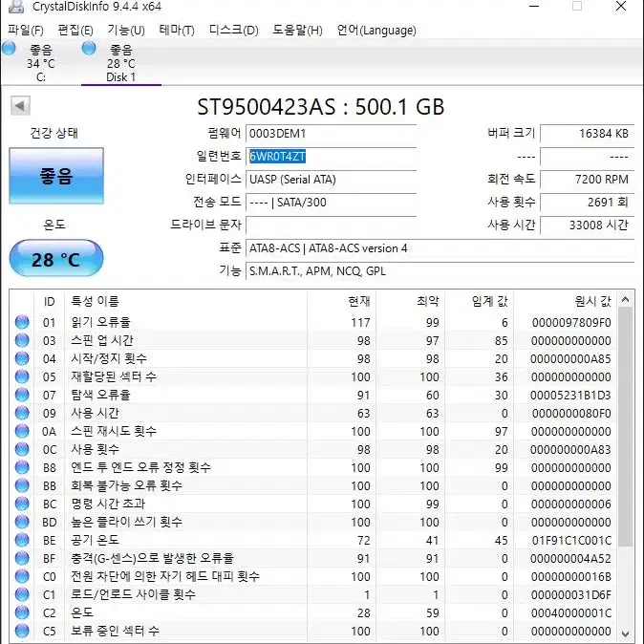Open the 기능(U) menu

(x=126, y=30)
